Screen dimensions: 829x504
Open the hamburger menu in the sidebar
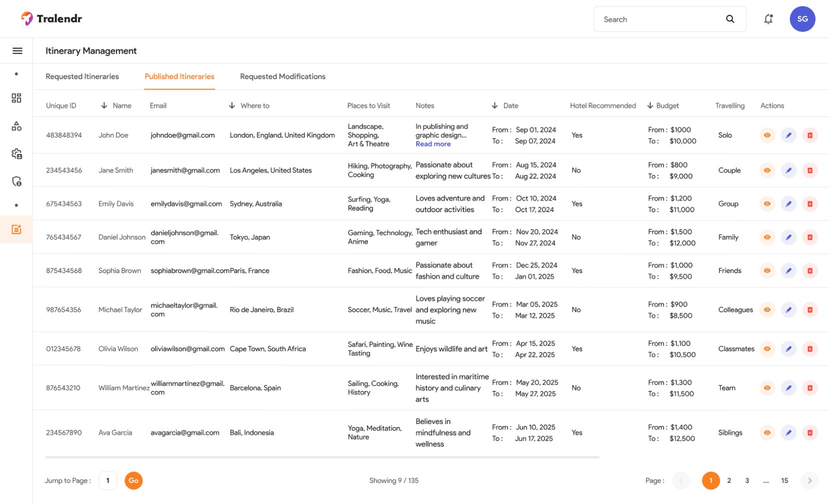point(17,50)
